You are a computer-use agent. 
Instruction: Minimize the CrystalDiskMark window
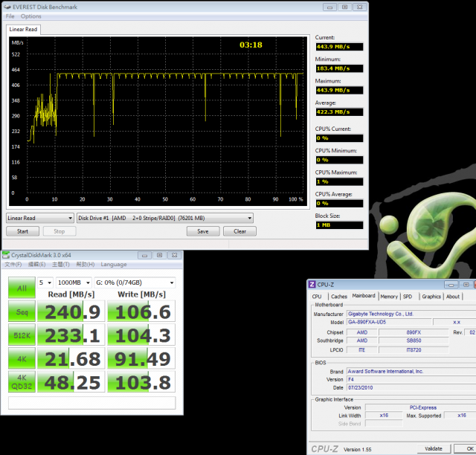144,255
